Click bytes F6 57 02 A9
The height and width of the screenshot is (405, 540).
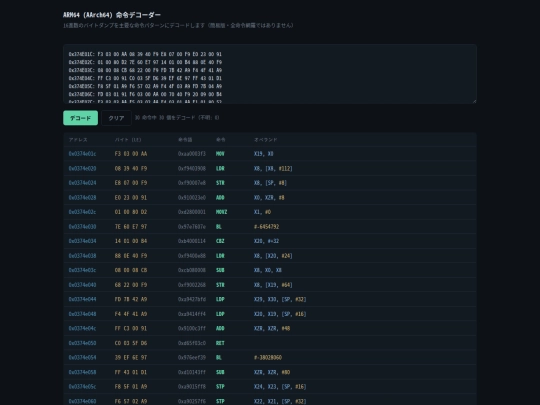tap(131, 401)
